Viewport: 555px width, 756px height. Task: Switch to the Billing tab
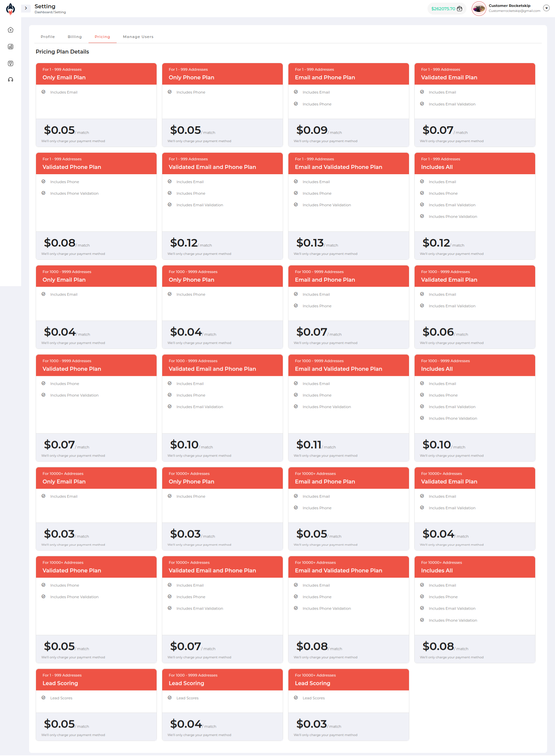click(75, 37)
